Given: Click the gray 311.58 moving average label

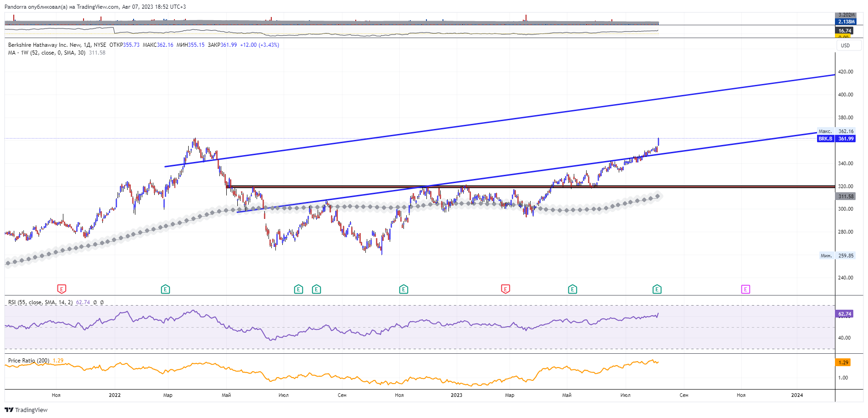Looking at the screenshot, I should [x=846, y=196].
